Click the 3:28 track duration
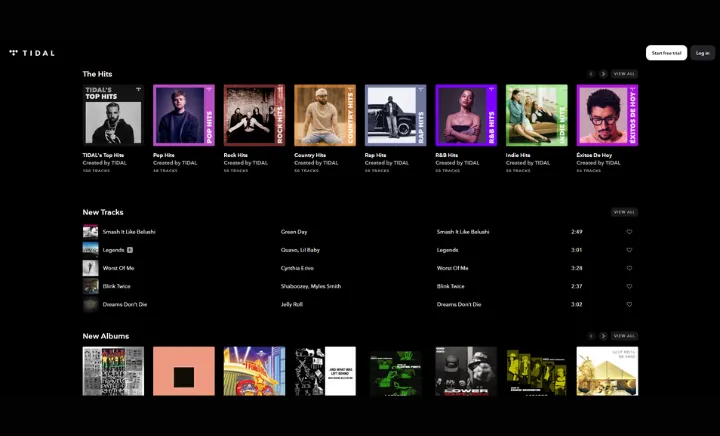The height and width of the screenshot is (436, 720). pos(577,268)
